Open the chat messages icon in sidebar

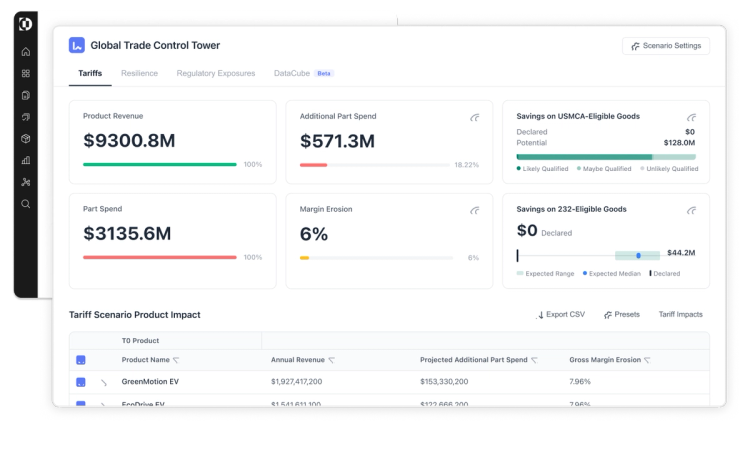point(26,117)
